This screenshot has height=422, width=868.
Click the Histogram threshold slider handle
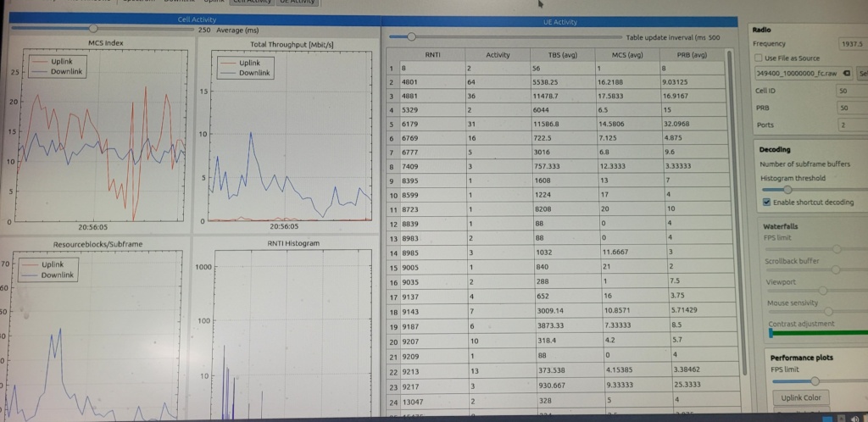coord(787,190)
